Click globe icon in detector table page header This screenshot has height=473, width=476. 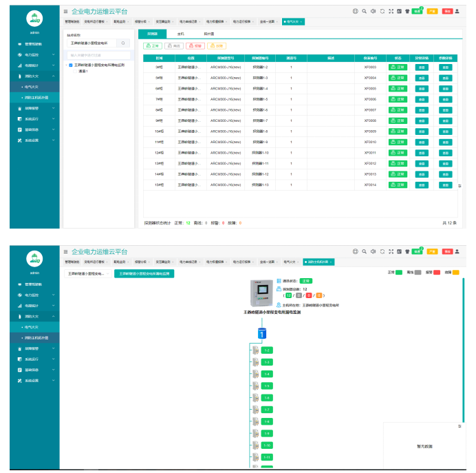tap(355, 11)
